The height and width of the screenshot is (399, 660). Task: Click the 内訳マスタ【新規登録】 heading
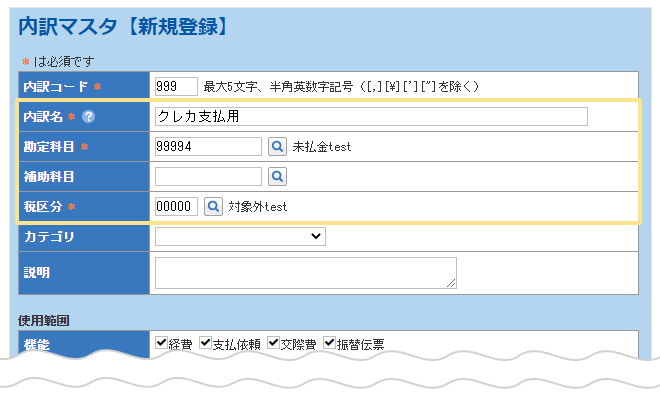[123, 26]
